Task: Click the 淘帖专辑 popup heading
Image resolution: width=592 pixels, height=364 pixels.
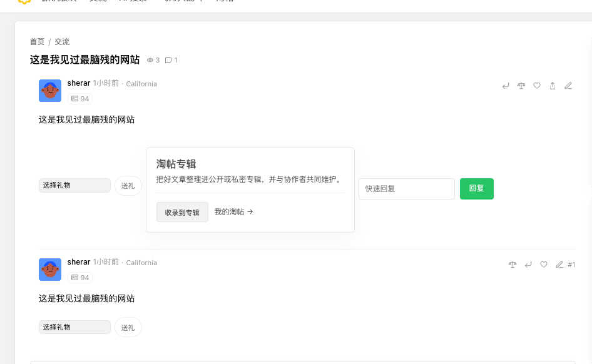Action: (176, 164)
